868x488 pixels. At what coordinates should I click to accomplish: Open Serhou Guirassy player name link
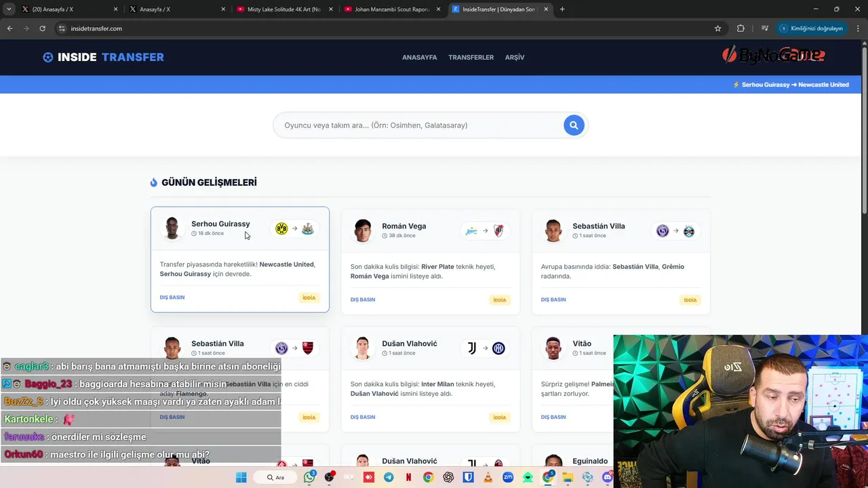click(220, 224)
